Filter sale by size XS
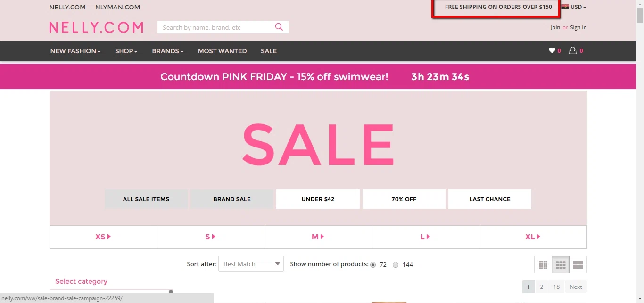 coord(103,237)
